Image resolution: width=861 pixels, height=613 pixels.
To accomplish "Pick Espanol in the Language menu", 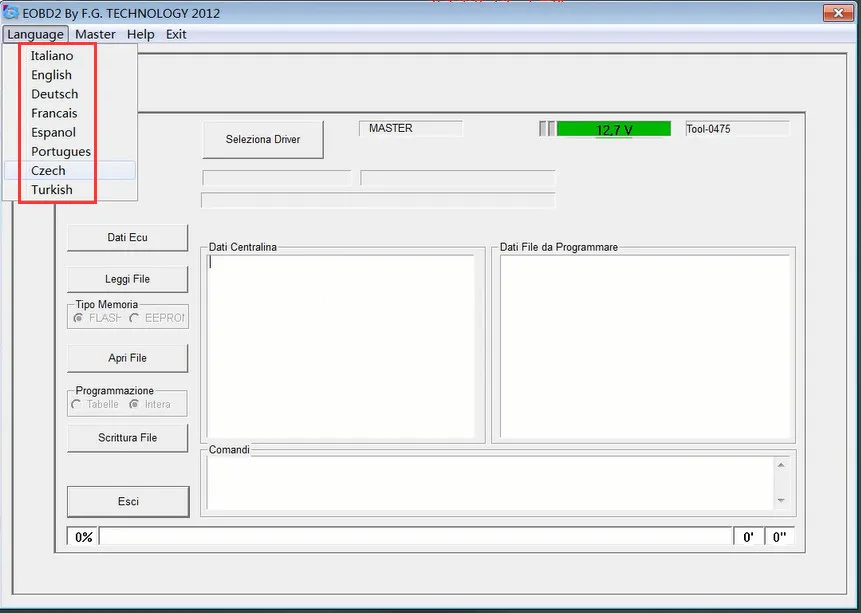I will pyautogui.click(x=70, y=132).
